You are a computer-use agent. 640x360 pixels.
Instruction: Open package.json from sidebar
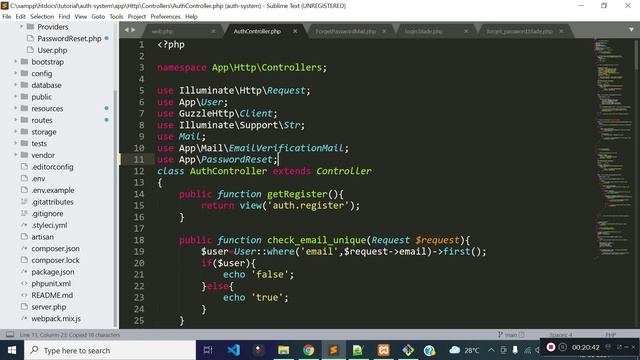click(53, 272)
